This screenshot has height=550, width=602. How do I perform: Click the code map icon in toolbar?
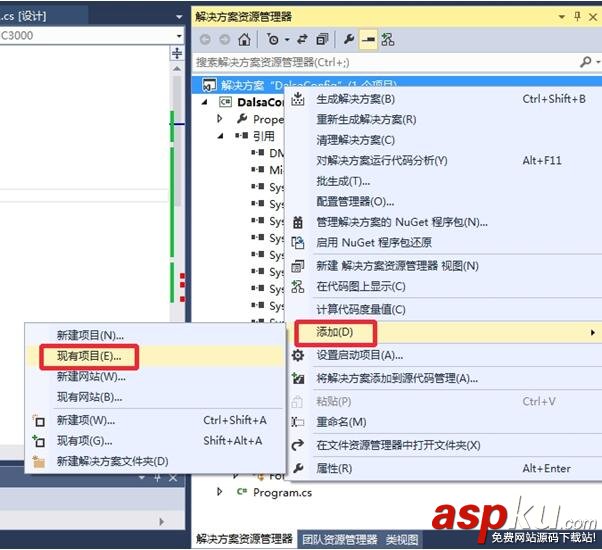click(x=387, y=39)
